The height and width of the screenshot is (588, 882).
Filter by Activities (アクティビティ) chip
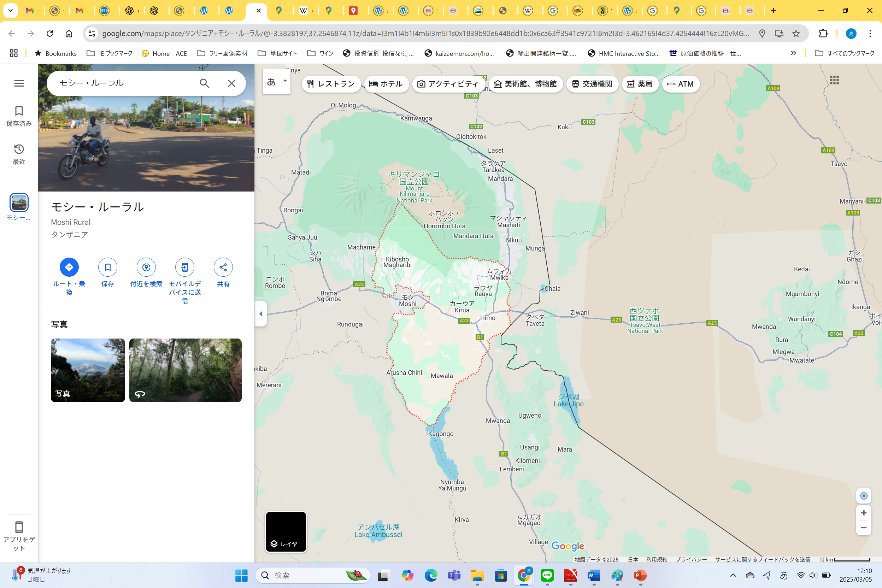(x=448, y=84)
